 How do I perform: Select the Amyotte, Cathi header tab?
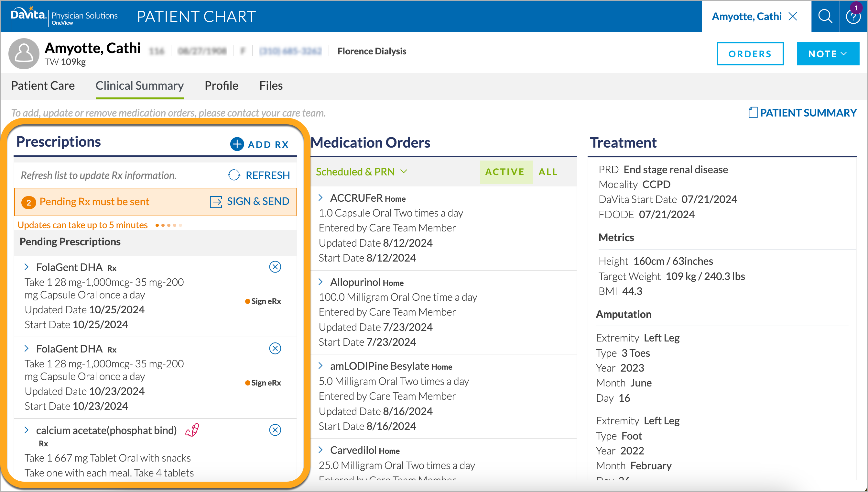pos(746,16)
